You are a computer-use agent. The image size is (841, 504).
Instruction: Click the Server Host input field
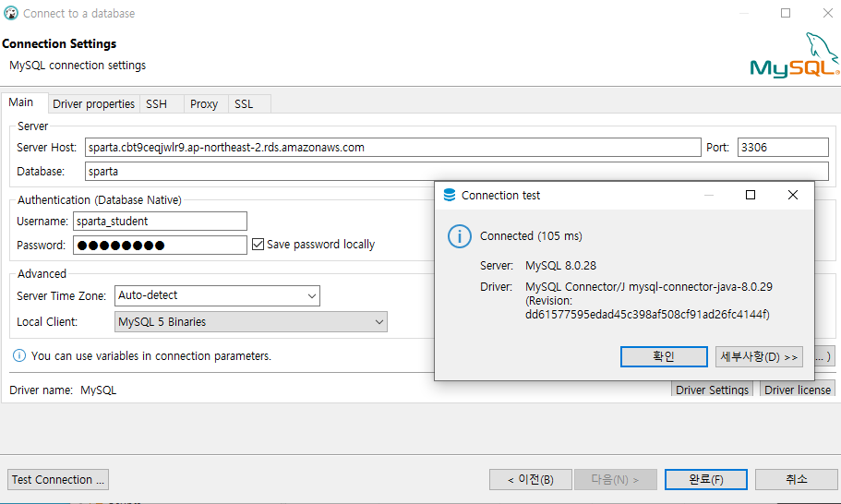(x=392, y=148)
